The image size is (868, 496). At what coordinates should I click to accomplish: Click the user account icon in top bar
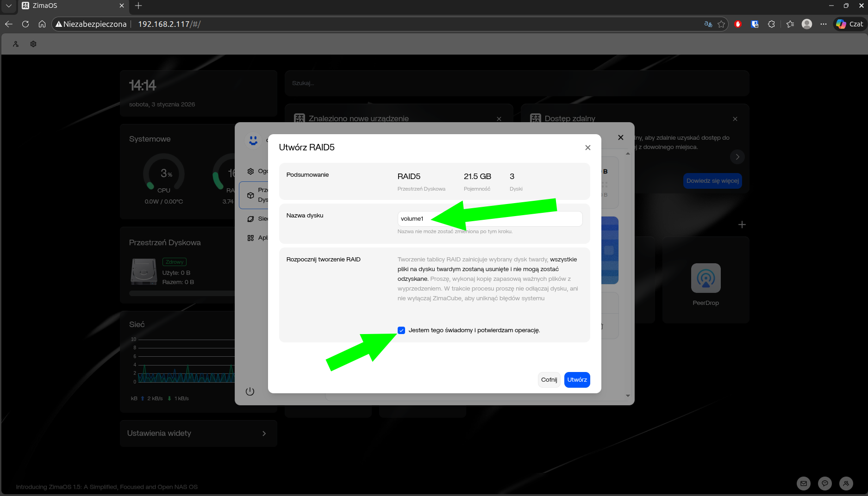tap(16, 44)
